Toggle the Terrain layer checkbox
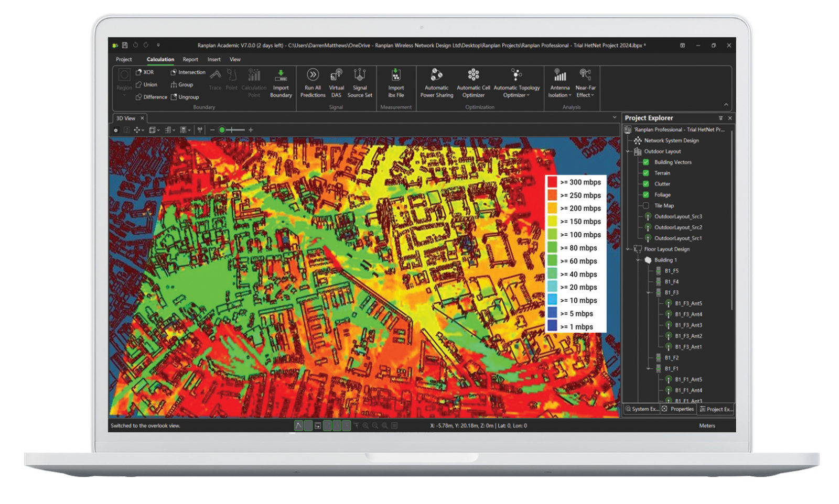 (646, 173)
